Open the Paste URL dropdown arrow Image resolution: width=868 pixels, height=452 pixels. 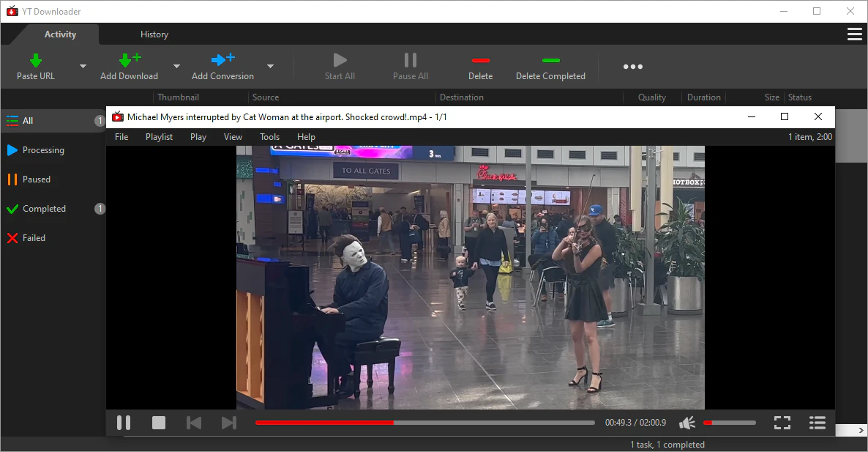tap(83, 67)
